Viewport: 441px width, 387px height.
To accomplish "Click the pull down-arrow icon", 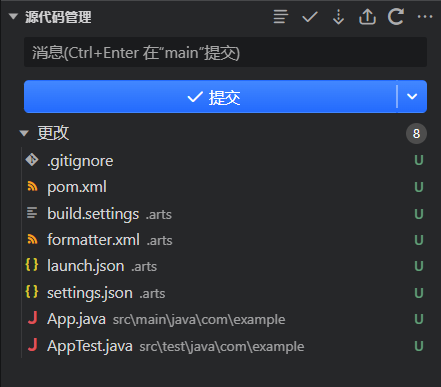I will (x=338, y=17).
